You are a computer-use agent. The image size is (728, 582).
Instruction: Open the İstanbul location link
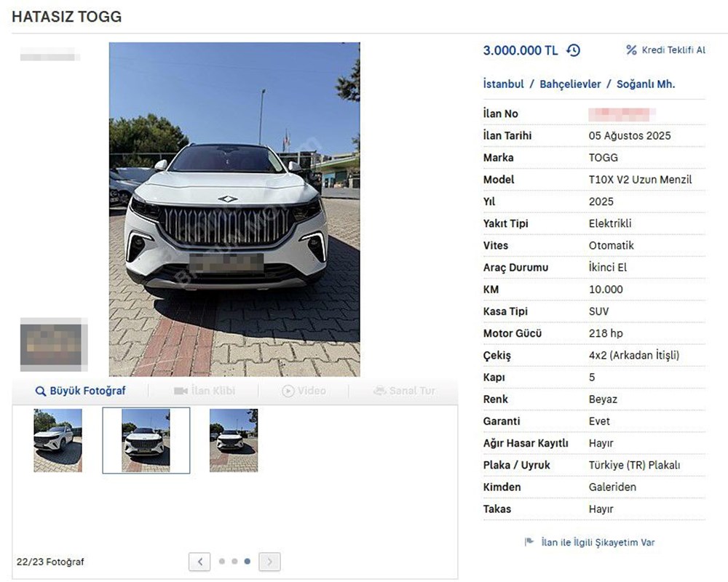[x=504, y=84]
